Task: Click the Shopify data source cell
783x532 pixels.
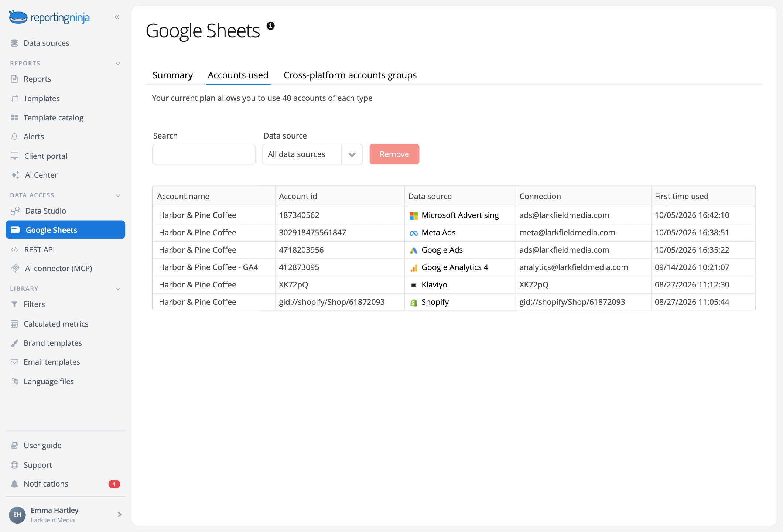Action: coord(460,302)
